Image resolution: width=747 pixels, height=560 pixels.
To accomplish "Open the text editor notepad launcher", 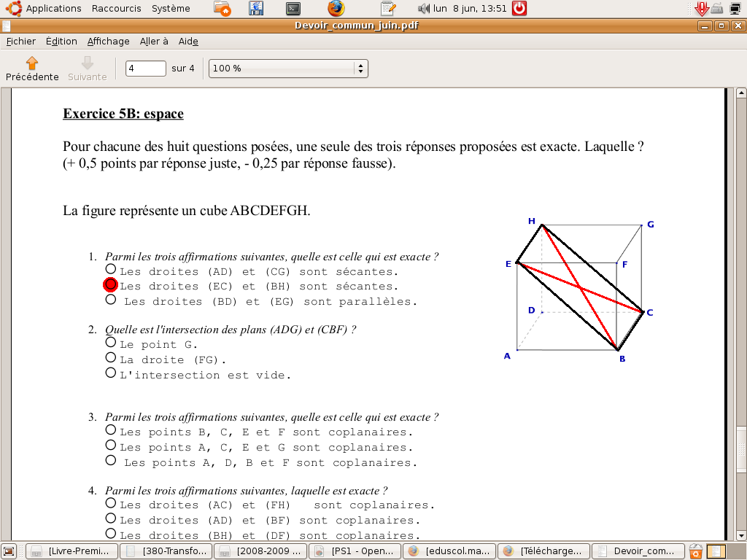I will pos(388,9).
